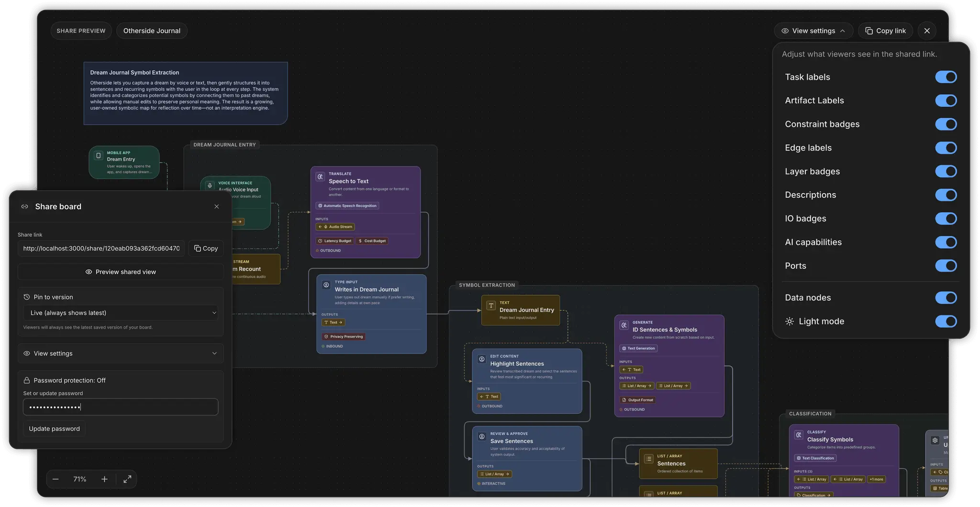This screenshot has height=507, width=980.
Task: Click the SHARE PREVIEW label
Action: 81,31
